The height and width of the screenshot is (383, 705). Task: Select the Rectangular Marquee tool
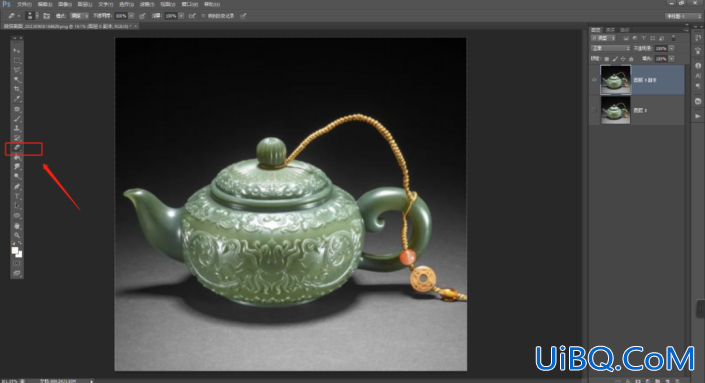17,60
